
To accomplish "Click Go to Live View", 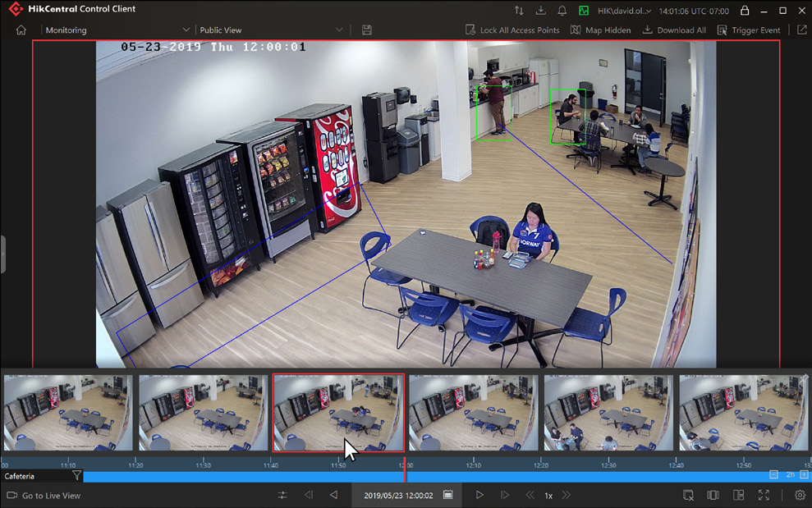I will tap(44, 496).
